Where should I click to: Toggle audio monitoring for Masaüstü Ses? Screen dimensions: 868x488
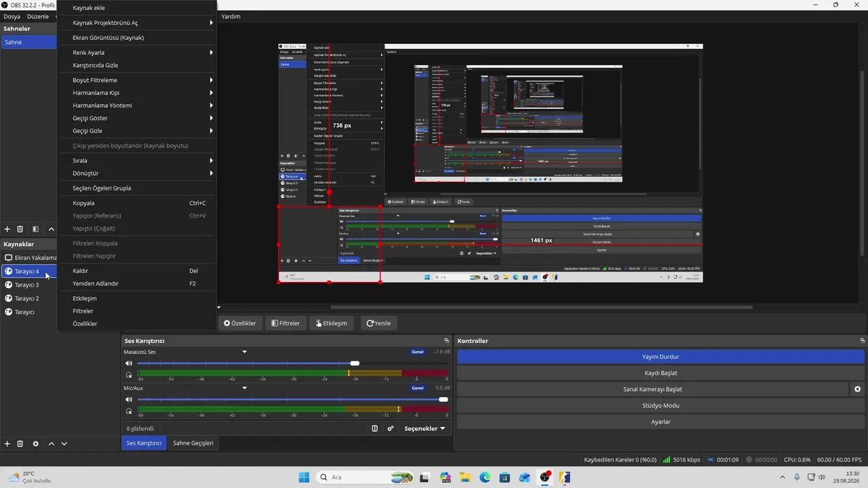(129, 375)
